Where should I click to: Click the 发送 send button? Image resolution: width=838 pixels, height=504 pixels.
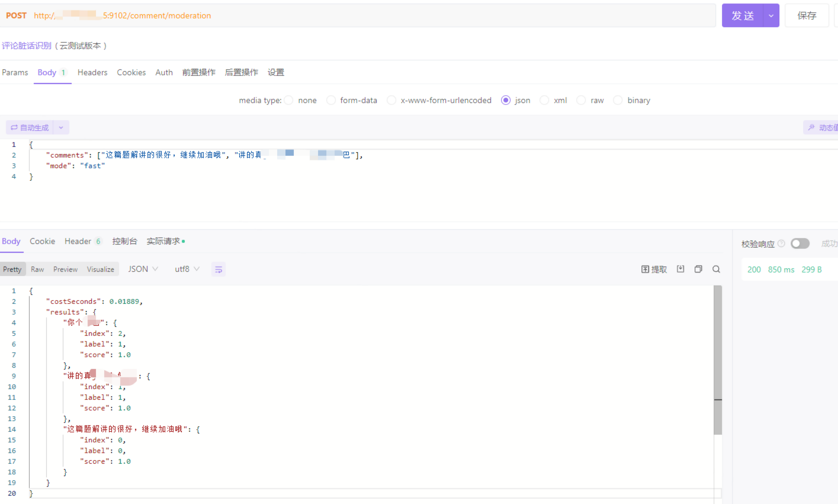(x=743, y=15)
